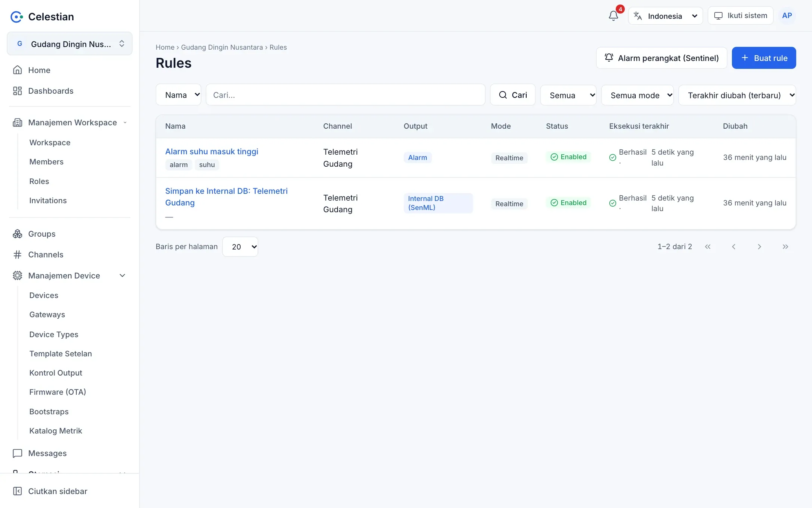Click the Messages chat icon

[x=17, y=453]
